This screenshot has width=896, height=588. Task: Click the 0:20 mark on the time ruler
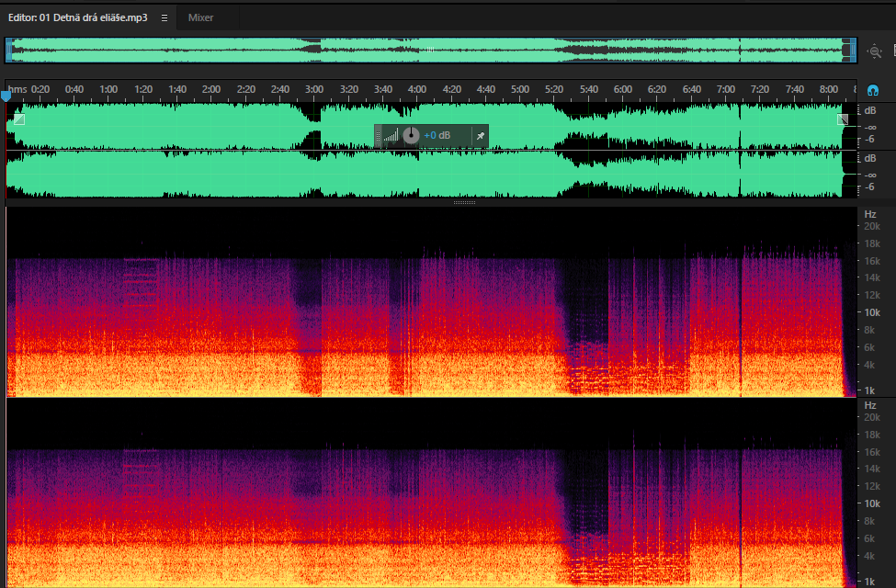pos(40,89)
